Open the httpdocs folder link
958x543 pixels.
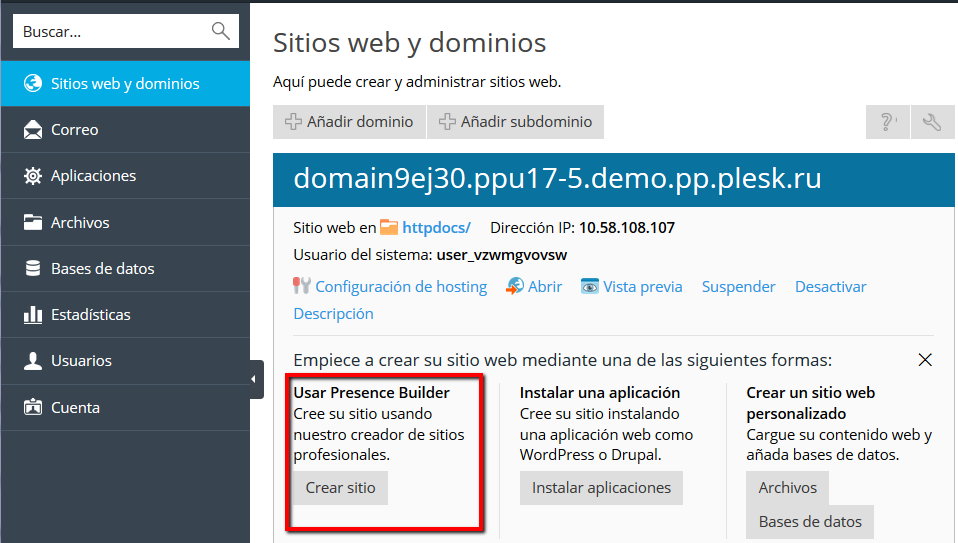(435, 228)
